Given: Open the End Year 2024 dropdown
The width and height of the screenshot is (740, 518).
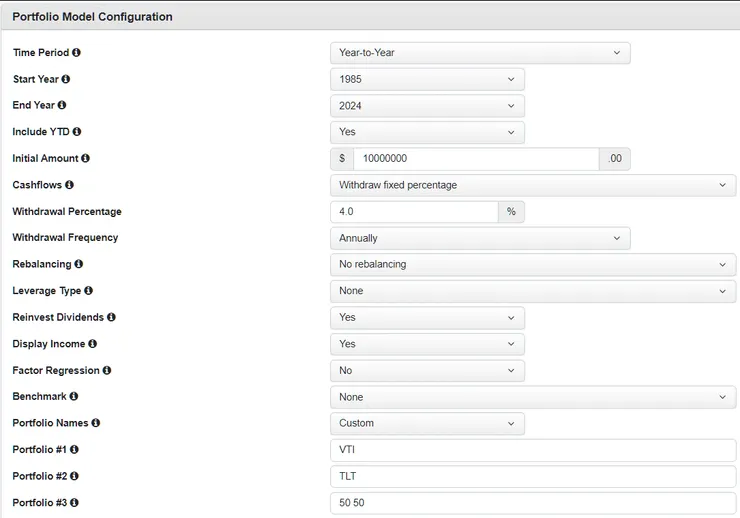Looking at the screenshot, I should point(427,106).
